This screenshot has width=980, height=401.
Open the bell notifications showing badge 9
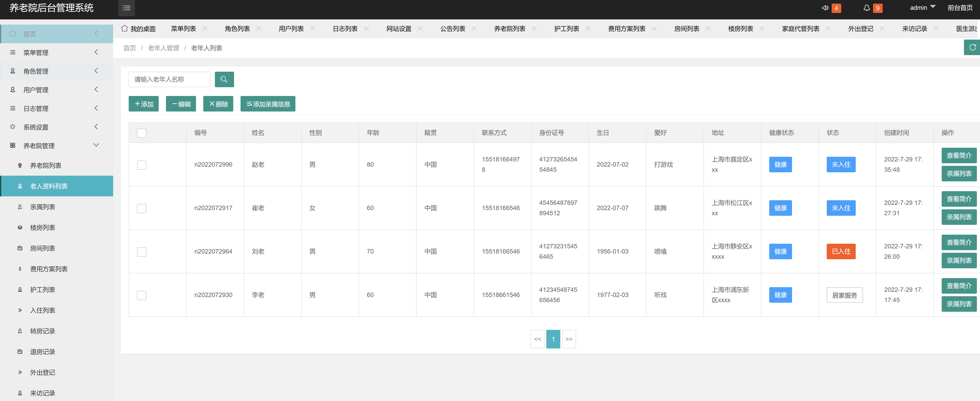click(873, 8)
